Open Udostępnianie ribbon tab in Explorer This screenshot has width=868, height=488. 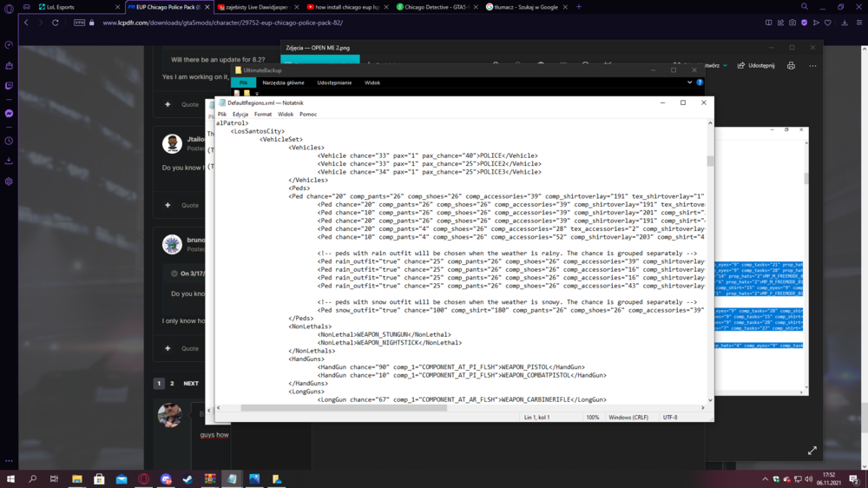click(334, 82)
